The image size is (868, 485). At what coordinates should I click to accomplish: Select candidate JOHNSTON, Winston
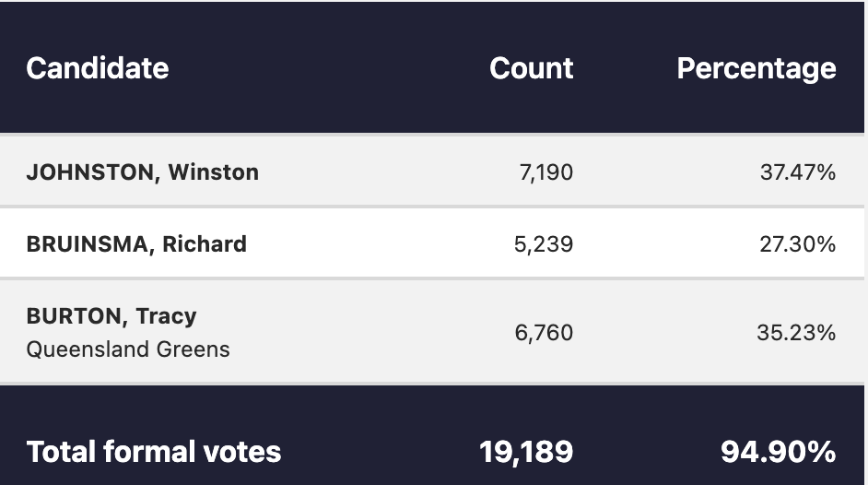pyautogui.click(x=142, y=172)
